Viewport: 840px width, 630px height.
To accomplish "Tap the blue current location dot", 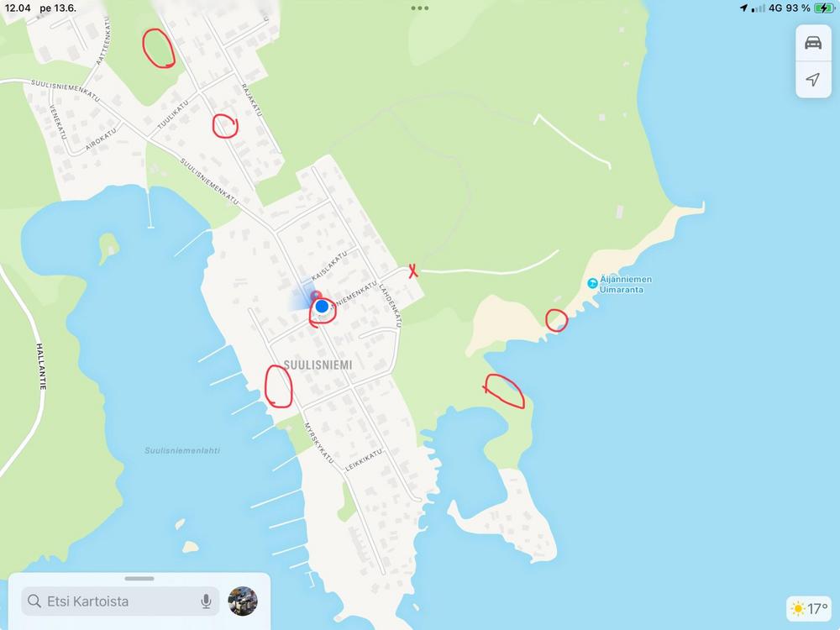I will point(322,307).
